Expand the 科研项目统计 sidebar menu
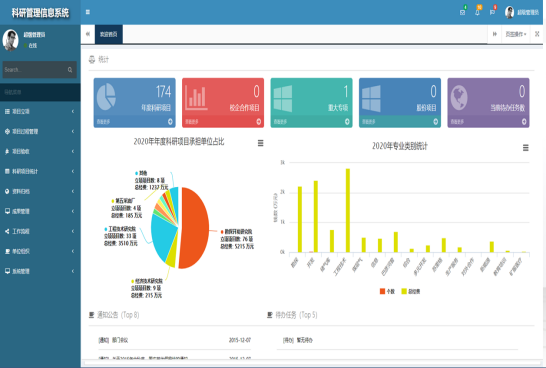Image resolution: width=546 pixels, height=368 pixels. coord(40,171)
